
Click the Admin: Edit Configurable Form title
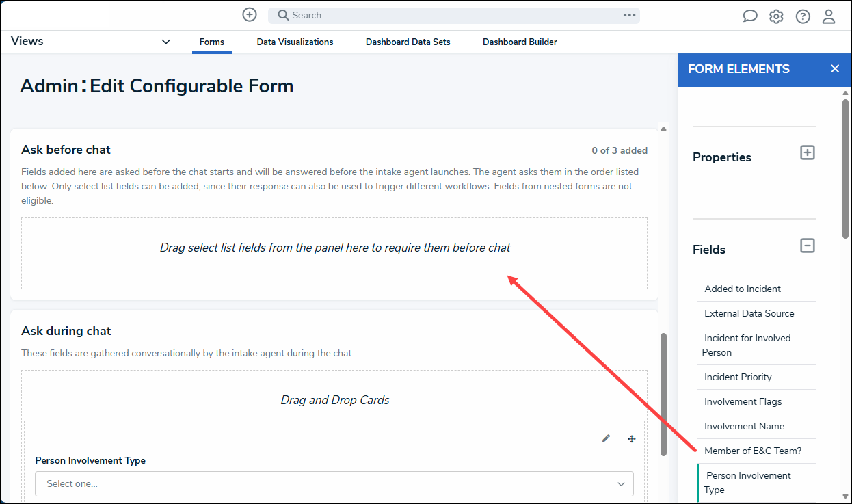(157, 86)
